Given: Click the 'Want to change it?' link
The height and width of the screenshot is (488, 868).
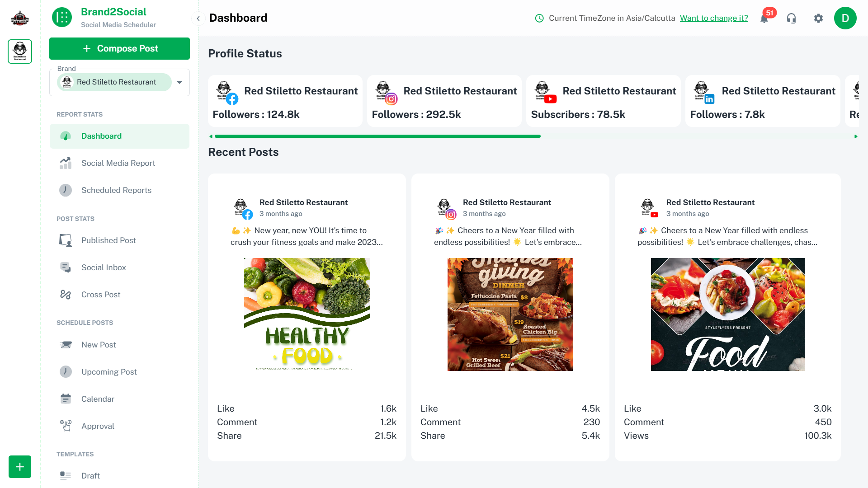Looking at the screenshot, I should [x=714, y=18].
